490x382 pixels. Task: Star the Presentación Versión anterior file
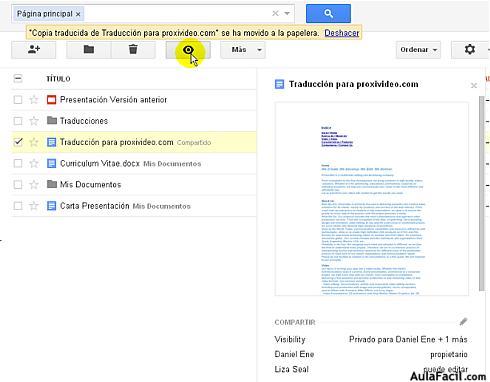coord(34,100)
